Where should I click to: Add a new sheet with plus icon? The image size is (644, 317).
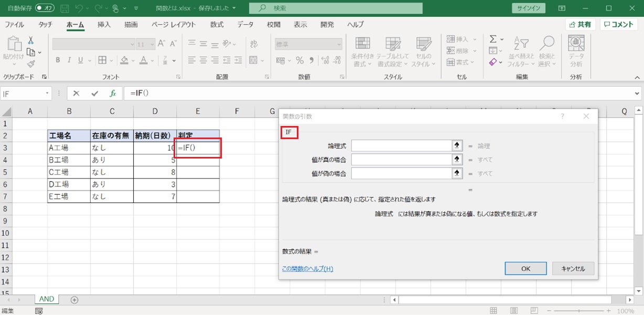pos(74,300)
